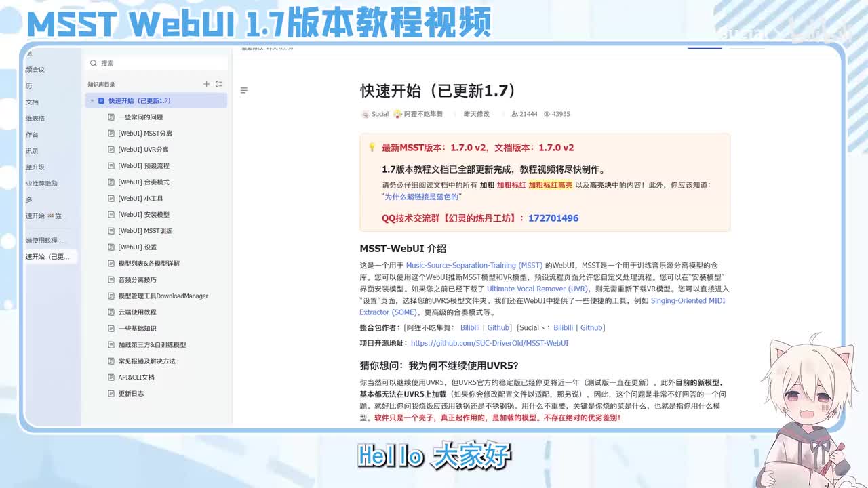Open 更新日志 page
The height and width of the screenshot is (488, 868).
[x=131, y=394]
